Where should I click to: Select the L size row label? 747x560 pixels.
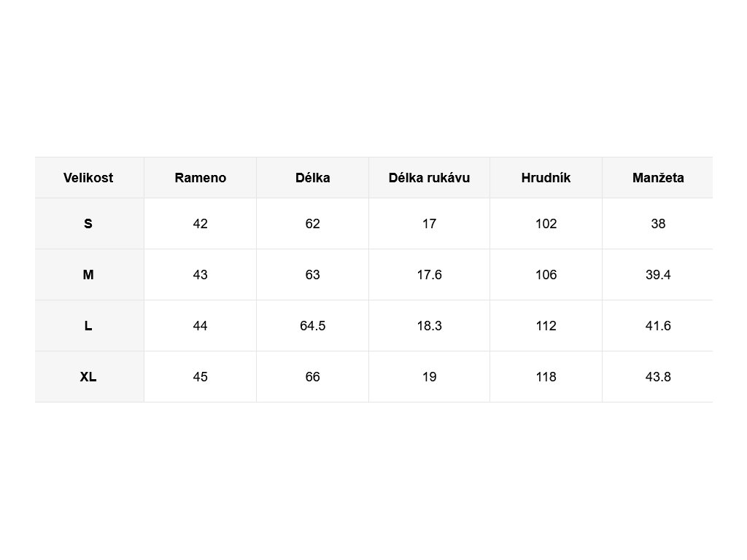click(x=88, y=326)
